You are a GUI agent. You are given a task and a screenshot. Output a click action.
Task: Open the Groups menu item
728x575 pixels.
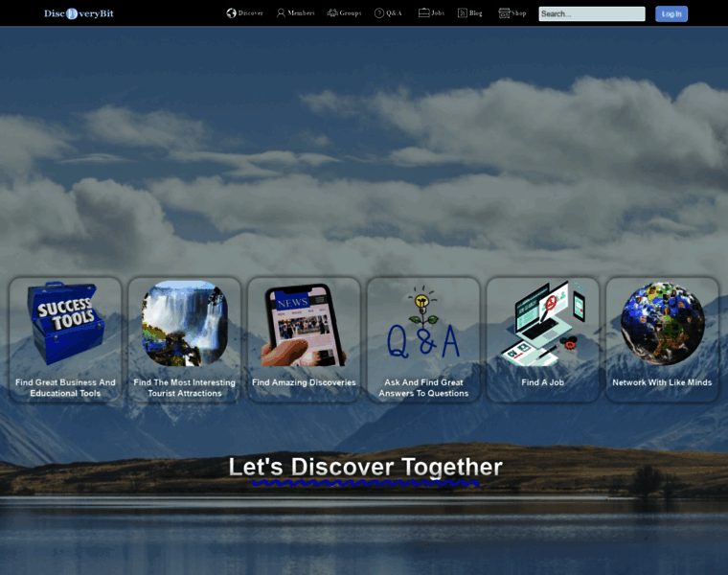click(350, 13)
